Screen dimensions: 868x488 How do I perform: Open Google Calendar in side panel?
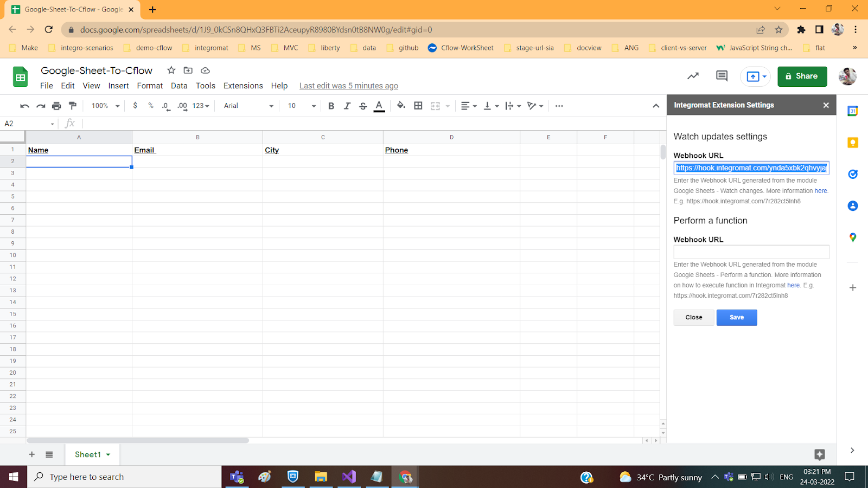click(853, 111)
